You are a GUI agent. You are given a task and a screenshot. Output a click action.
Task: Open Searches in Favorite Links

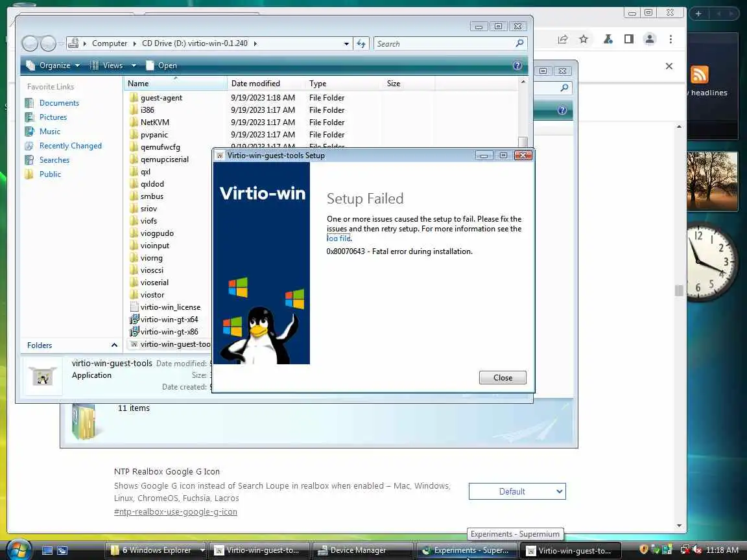click(54, 160)
